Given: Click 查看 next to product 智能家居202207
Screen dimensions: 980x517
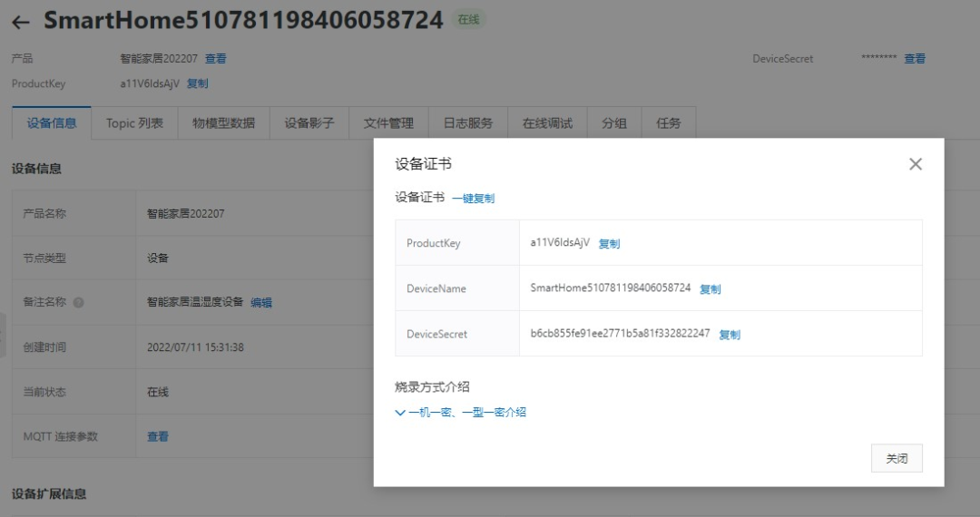Looking at the screenshot, I should click(x=216, y=59).
